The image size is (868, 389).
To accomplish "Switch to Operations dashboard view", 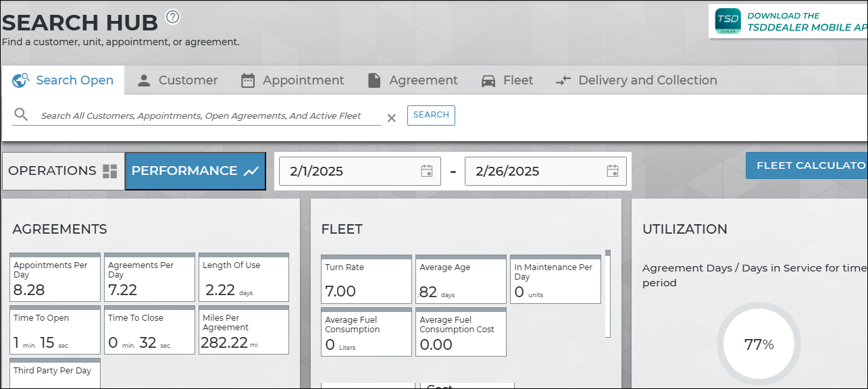I will click(x=63, y=171).
